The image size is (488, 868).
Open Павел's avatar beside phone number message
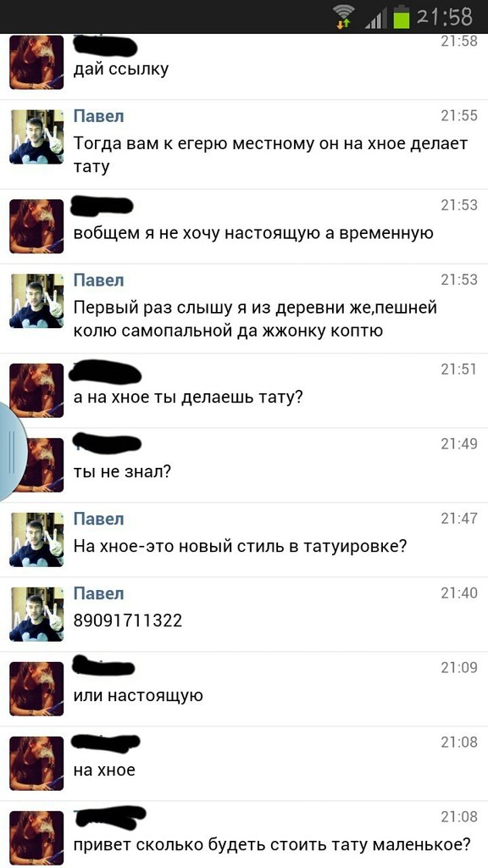(36, 614)
